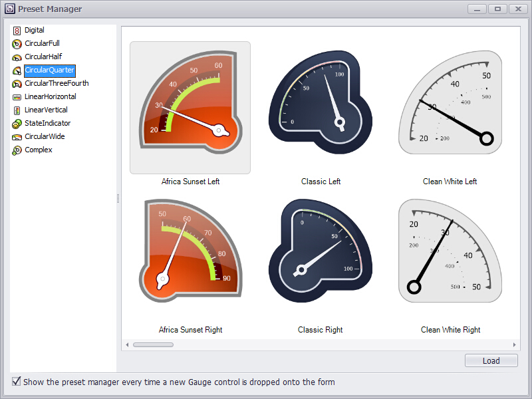Image resolution: width=532 pixels, height=399 pixels.
Task: Click the 'Africa Sunset Right' caption
Action: point(190,330)
